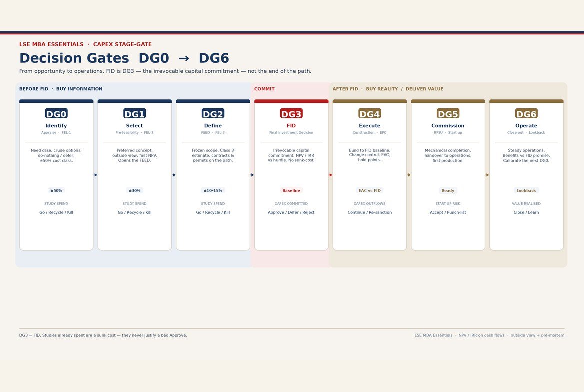This screenshot has height=392, width=584.
Task: Select the DG6 gate badge
Action: (526, 113)
